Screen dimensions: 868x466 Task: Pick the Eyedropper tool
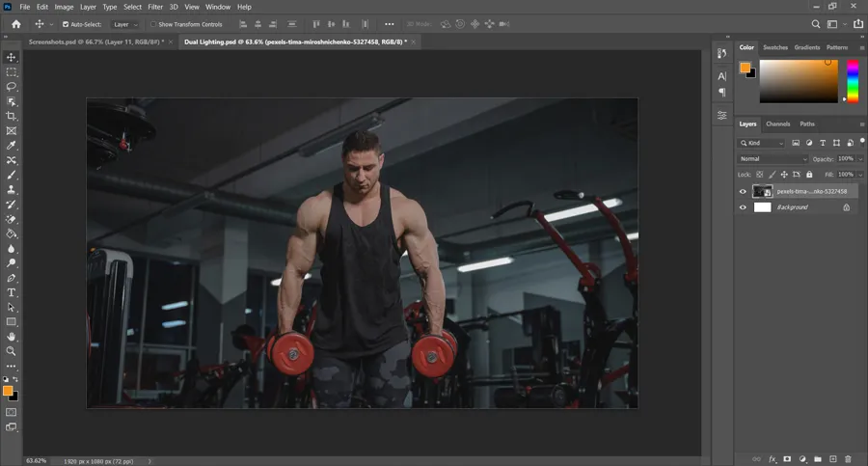(x=12, y=146)
